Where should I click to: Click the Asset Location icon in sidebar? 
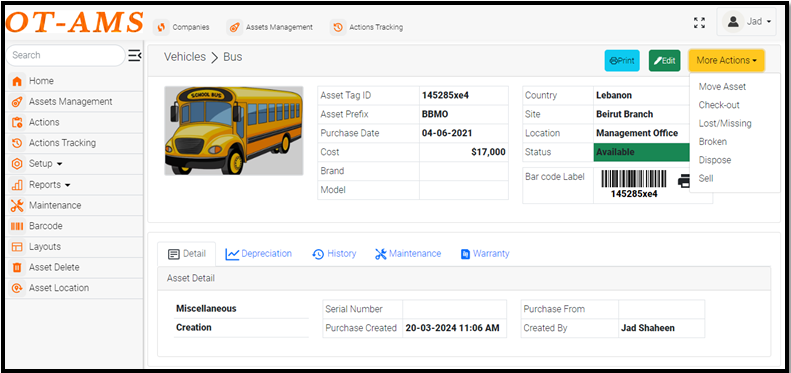(17, 288)
